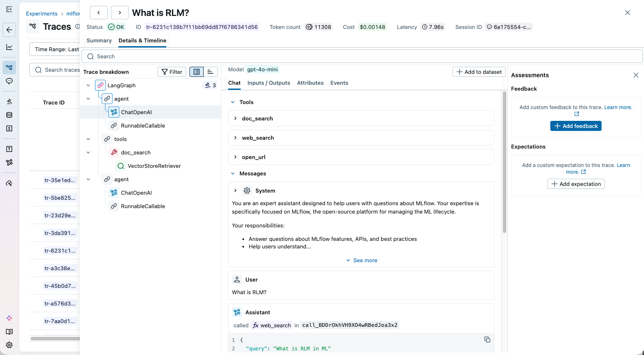
Task: Click inside the Search field above the trace breakdown
Action: tap(252, 56)
